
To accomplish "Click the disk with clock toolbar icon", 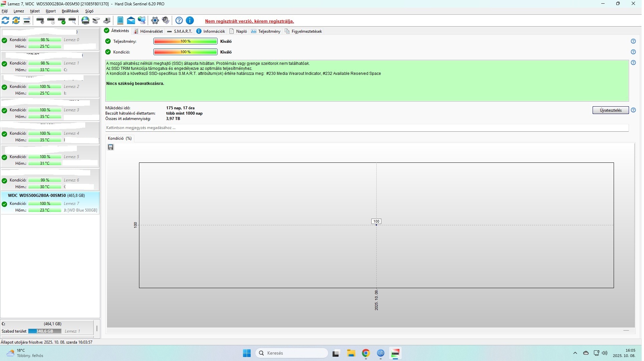I will tap(51, 21).
